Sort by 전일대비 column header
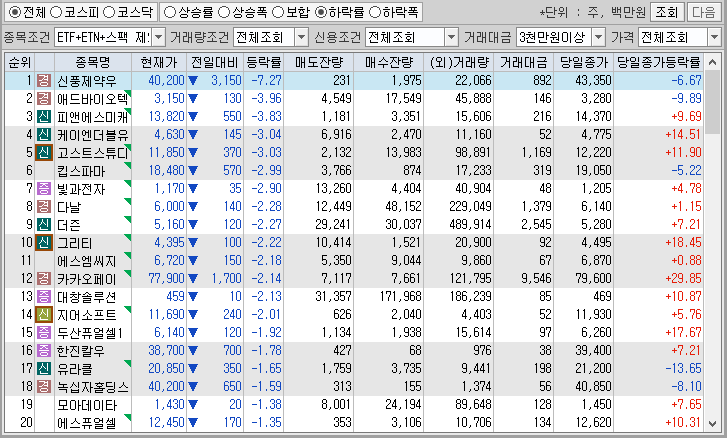 215,62
